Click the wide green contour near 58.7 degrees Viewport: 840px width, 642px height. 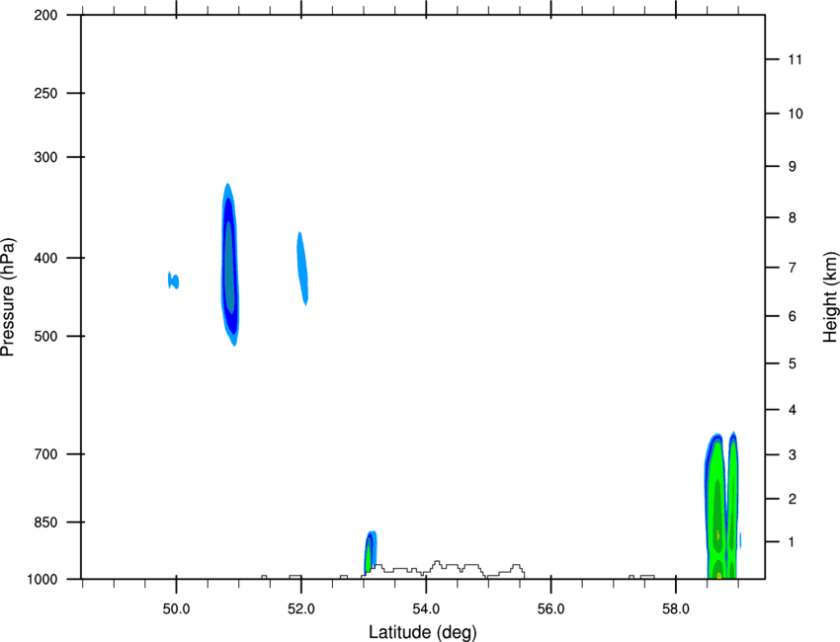pyautogui.click(x=715, y=506)
